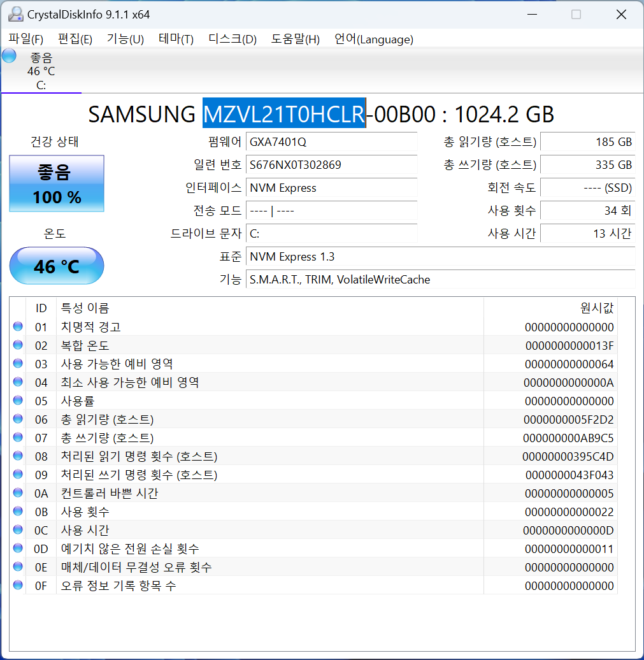The width and height of the screenshot is (644, 660).
Task: Click the 회전 속도 value ---- (SSD)
Action: [x=588, y=188]
